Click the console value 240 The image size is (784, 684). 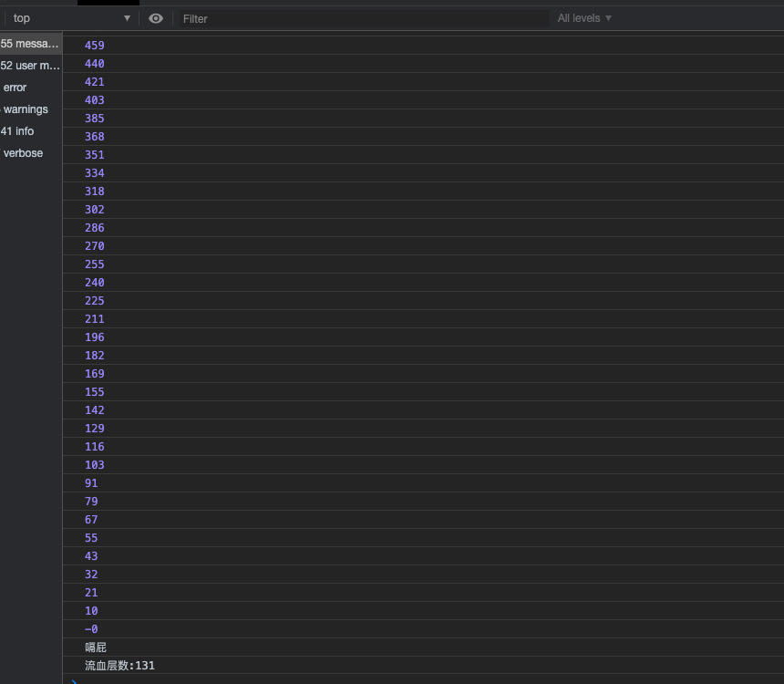pos(95,283)
